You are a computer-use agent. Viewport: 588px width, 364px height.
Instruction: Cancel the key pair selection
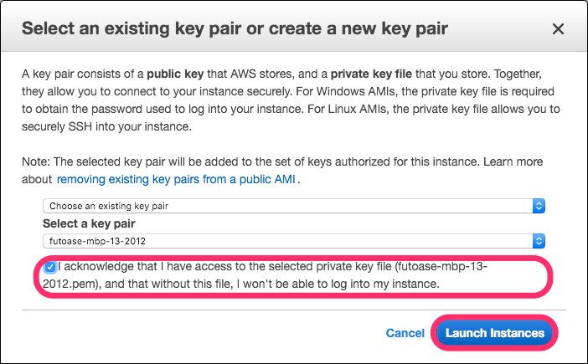click(405, 333)
